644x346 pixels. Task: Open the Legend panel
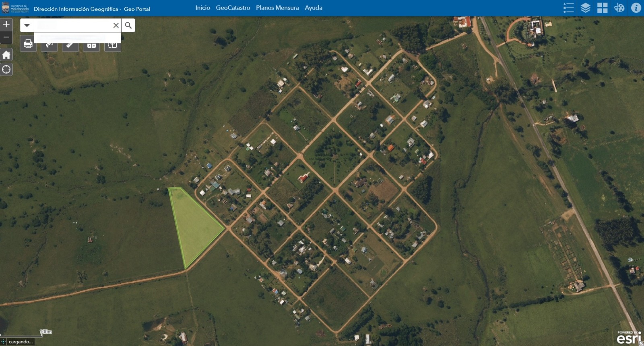(568, 8)
